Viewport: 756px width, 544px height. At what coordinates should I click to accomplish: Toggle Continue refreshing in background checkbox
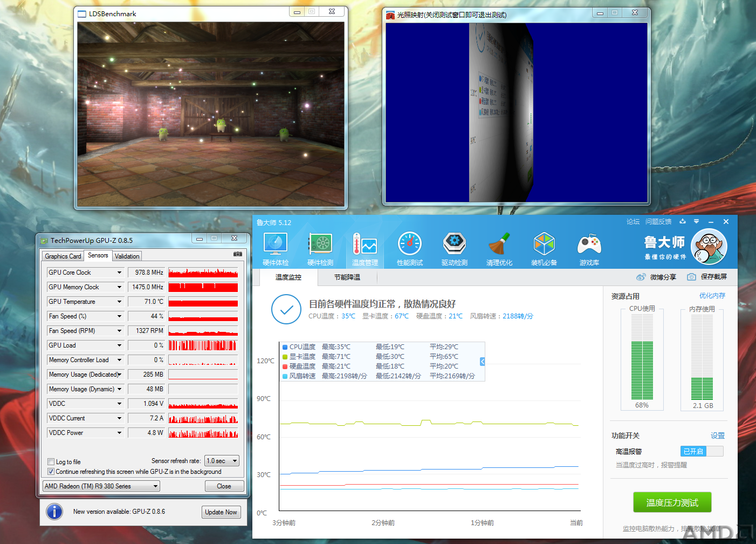pyautogui.click(x=51, y=471)
